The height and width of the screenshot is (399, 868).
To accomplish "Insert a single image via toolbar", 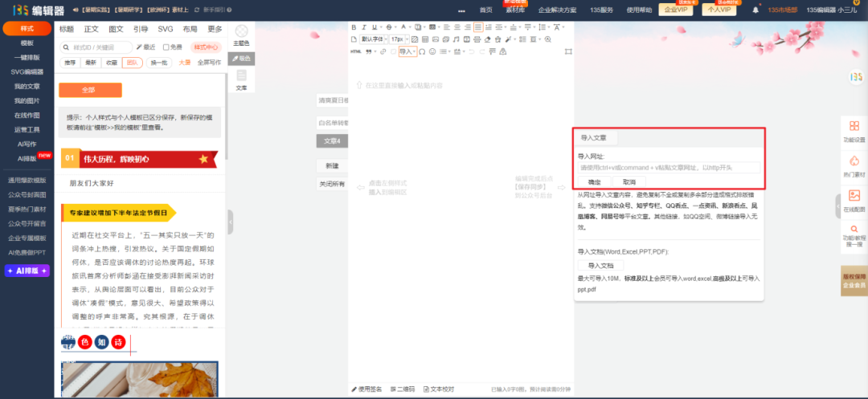I will (x=436, y=39).
